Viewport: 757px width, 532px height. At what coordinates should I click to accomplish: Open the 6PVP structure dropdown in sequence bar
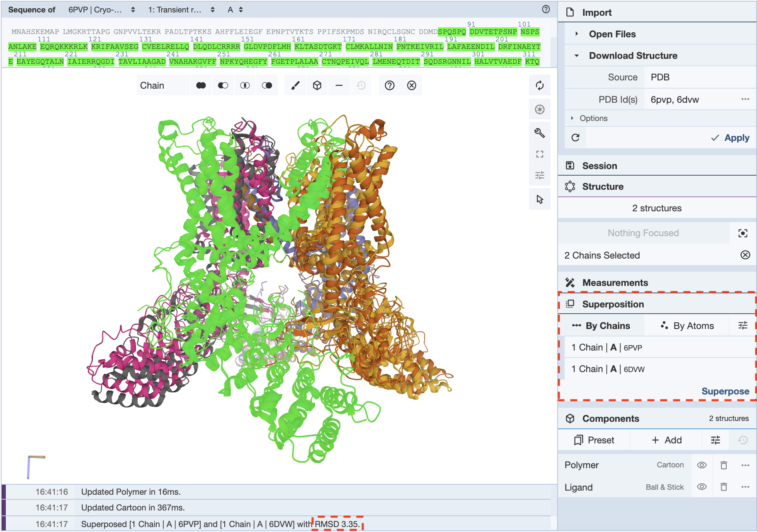point(102,10)
